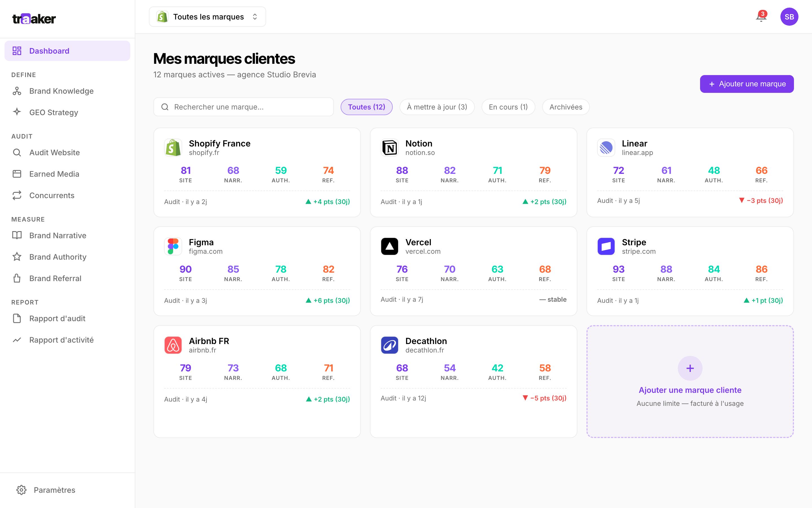Open the Linear card title
812x508 pixels.
click(x=634, y=143)
